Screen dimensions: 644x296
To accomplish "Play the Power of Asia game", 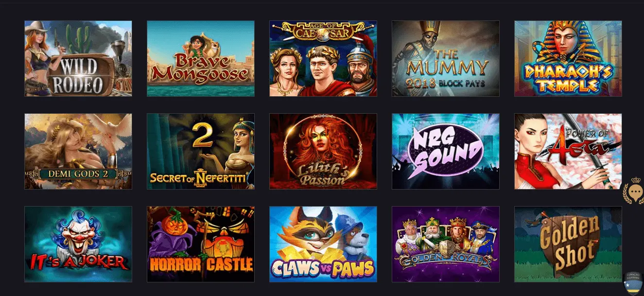I will tap(568, 151).
